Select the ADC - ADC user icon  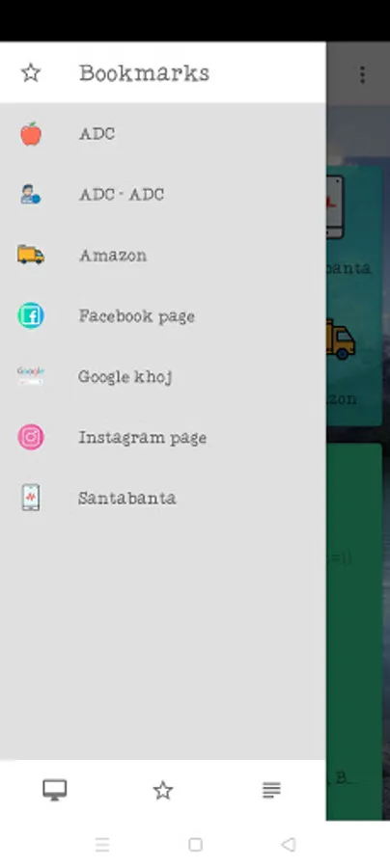click(x=31, y=194)
